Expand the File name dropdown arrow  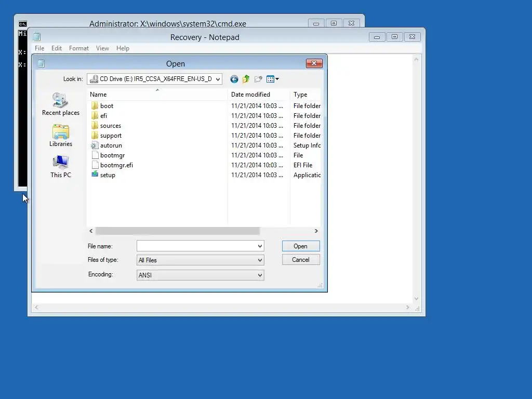[x=260, y=246]
